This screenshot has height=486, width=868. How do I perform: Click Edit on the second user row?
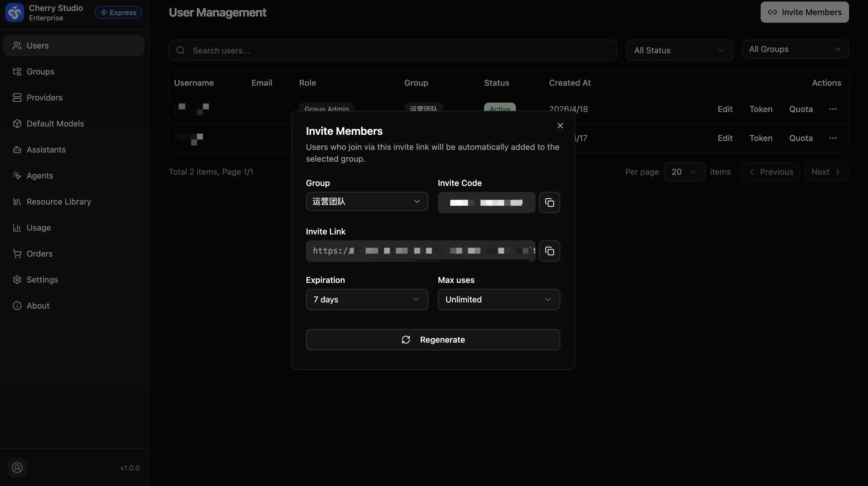(x=725, y=138)
